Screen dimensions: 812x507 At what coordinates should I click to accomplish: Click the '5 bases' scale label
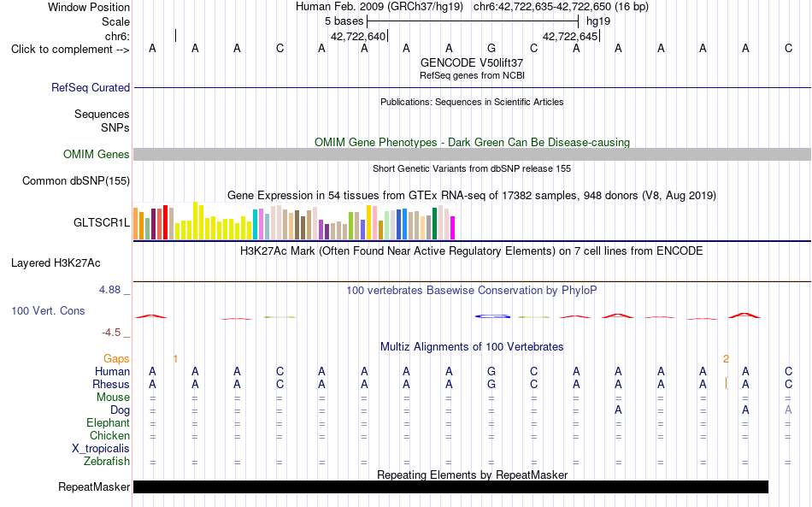[344, 21]
